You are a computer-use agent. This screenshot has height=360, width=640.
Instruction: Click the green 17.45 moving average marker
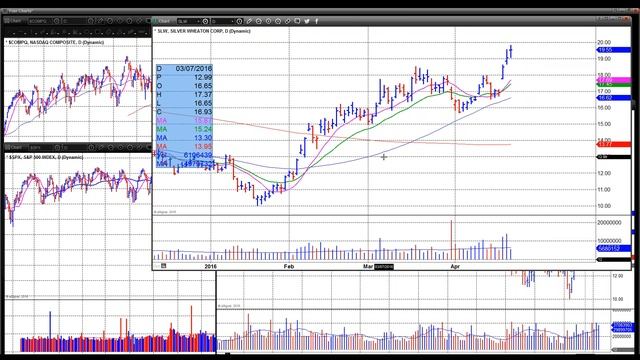point(613,84)
